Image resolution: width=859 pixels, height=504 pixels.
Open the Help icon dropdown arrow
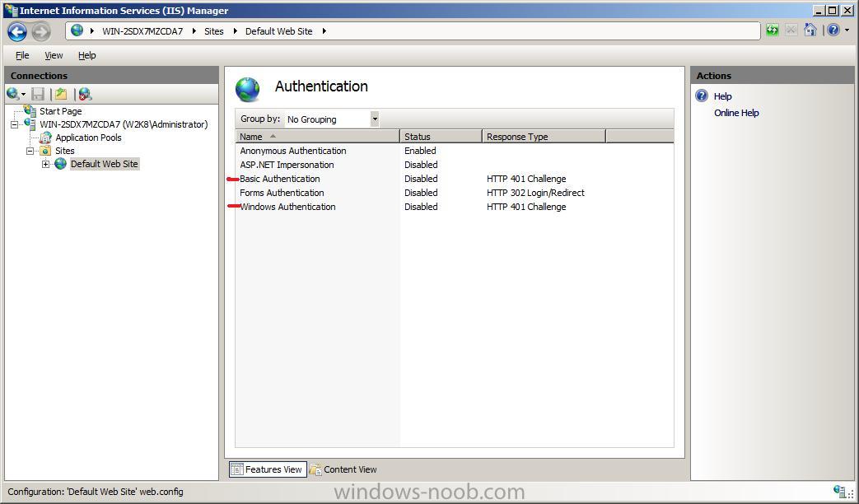pos(847,30)
